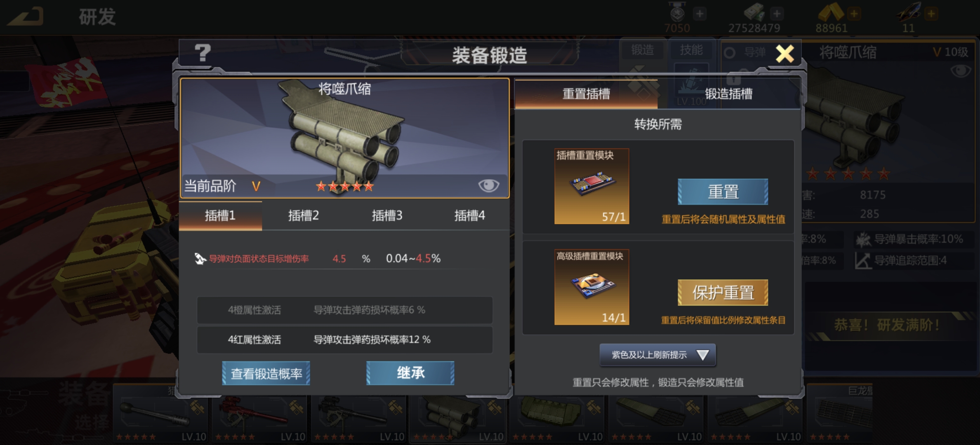Click the dropdown triangle arrow
This screenshot has height=445, width=980.
[702, 355]
